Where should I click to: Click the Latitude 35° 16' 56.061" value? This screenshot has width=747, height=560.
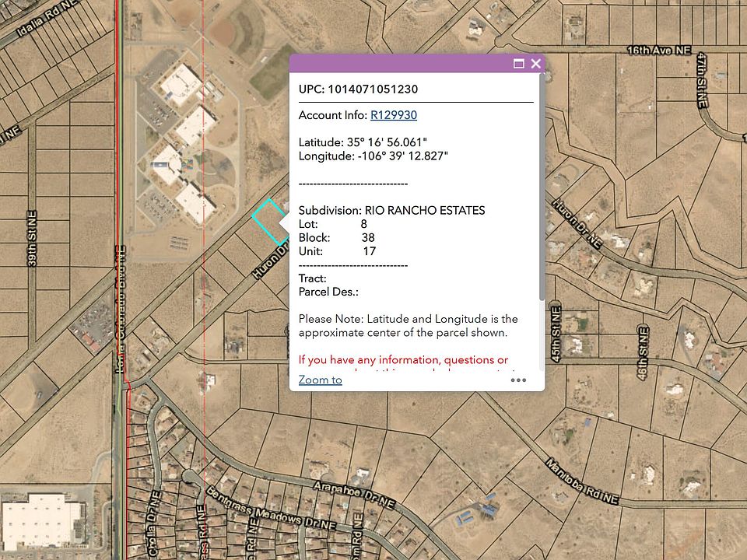(x=387, y=142)
